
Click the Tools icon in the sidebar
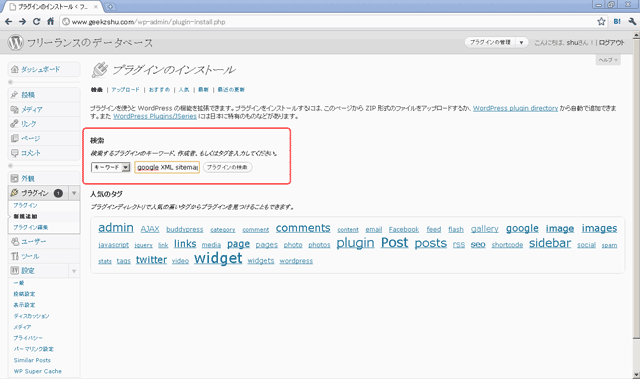click(x=15, y=256)
